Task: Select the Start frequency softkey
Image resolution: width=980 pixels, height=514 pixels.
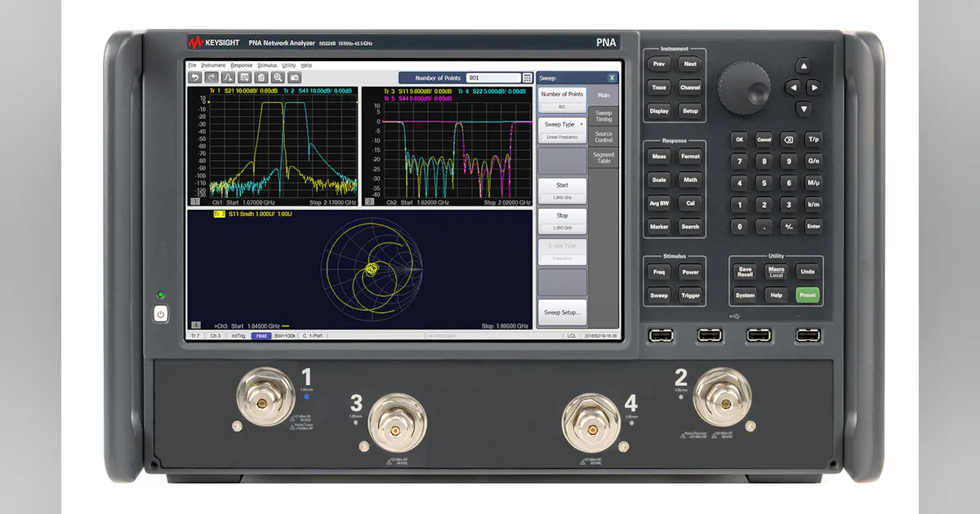Action: [x=562, y=190]
